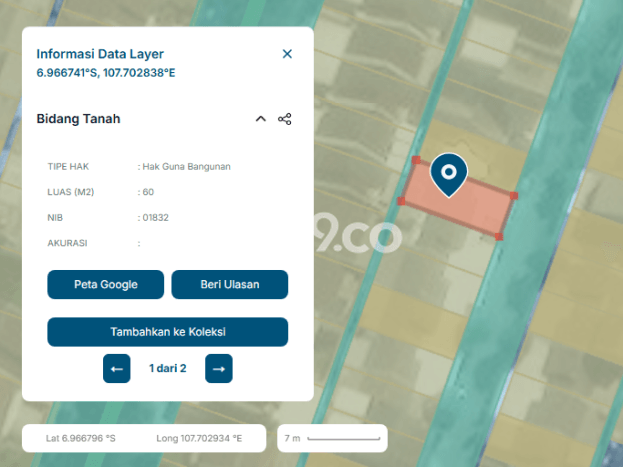This screenshot has width=623, height=467.
Task: Click the Hak Guna Bangunan value
Action: [186, 167]
